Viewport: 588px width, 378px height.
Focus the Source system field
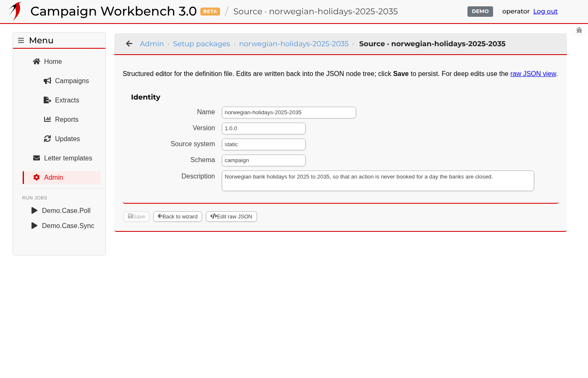(x=264, y=144)
